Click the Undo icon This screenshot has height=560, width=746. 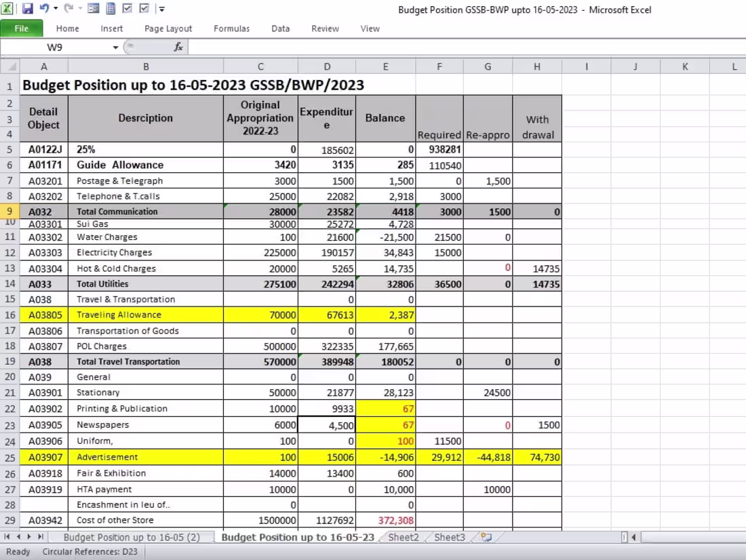[44, 8]
